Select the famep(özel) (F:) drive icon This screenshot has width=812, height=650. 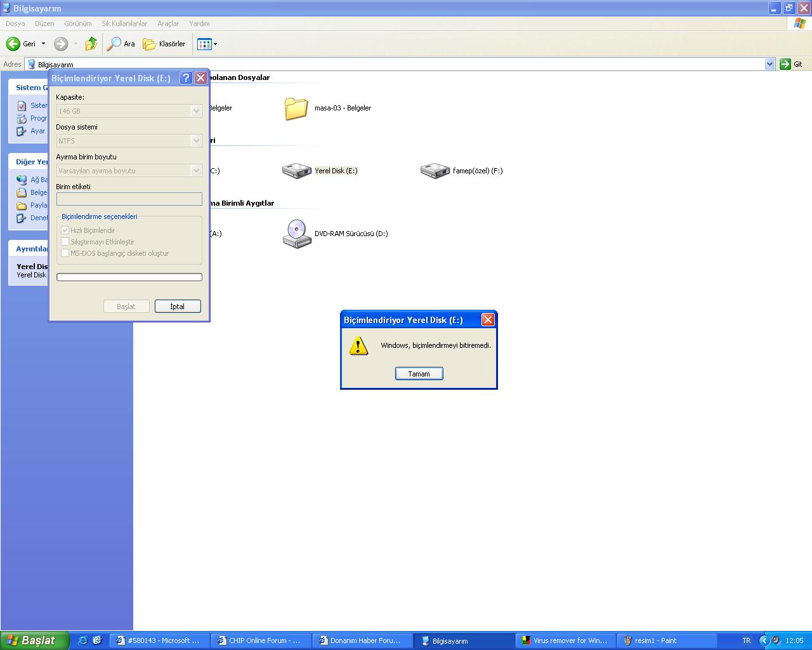(x=435, y=171)
